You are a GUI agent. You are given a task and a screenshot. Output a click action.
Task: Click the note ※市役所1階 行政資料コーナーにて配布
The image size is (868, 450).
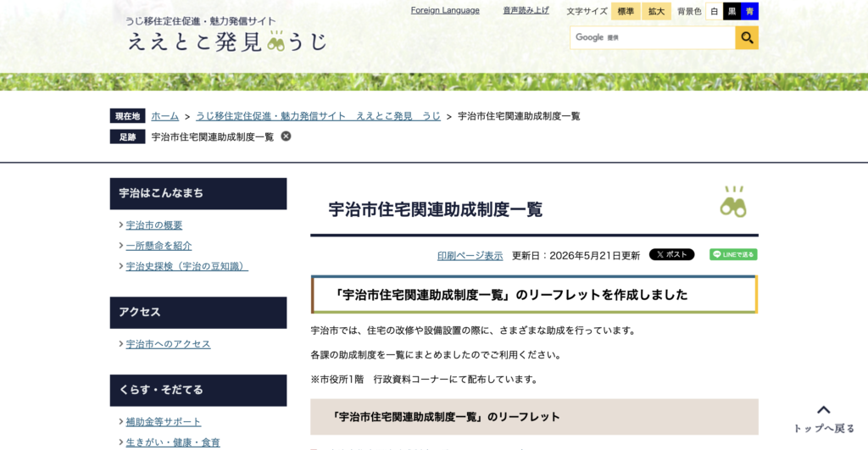coord(425,379)
